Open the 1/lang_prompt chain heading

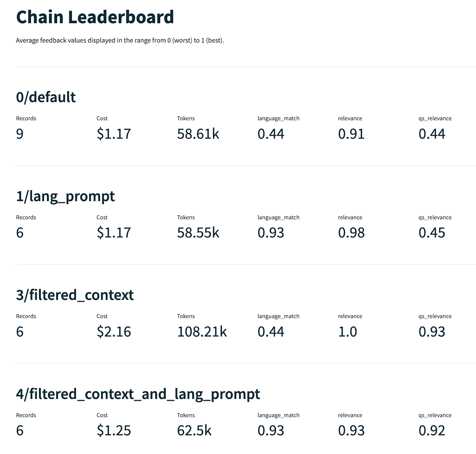coord(65,196)
